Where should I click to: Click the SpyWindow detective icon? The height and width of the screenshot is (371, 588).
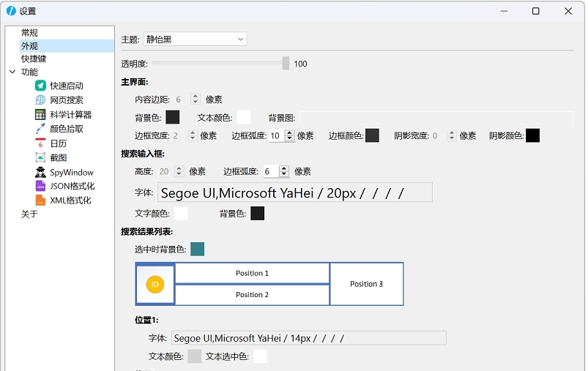(x=40, y=172)
